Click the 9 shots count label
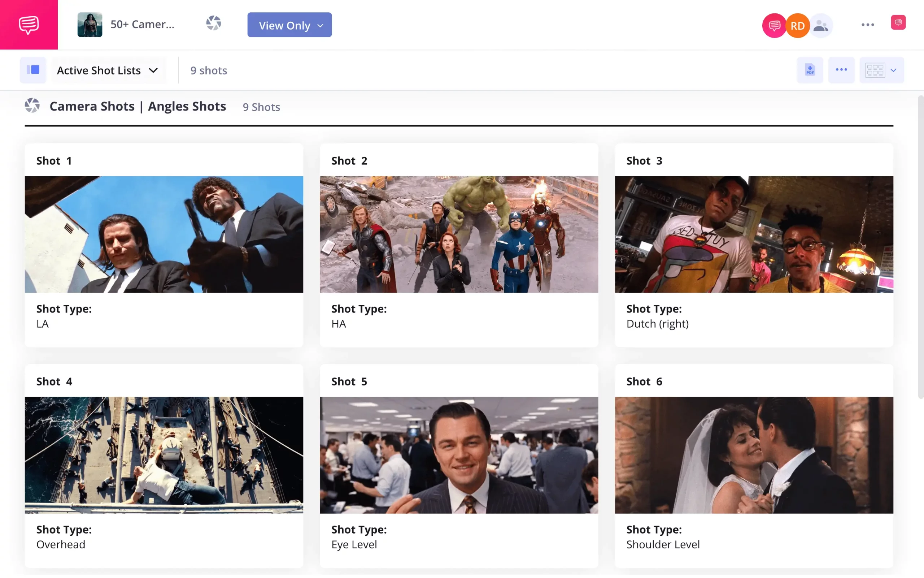The image size is (924, 578). click(x=209, y=70)
